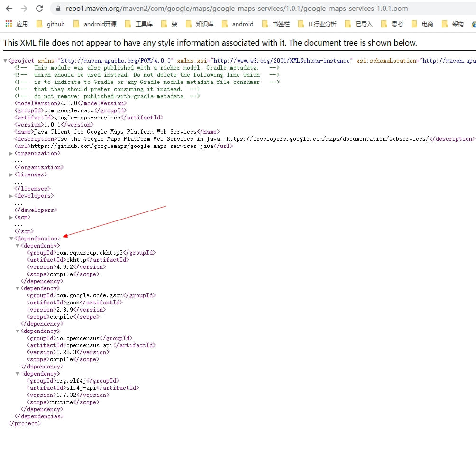Image resolution: width=476 pixels, height=450 pixels.
Task: Click groupId io.opencensus line
Action: [x=80, y=338]
